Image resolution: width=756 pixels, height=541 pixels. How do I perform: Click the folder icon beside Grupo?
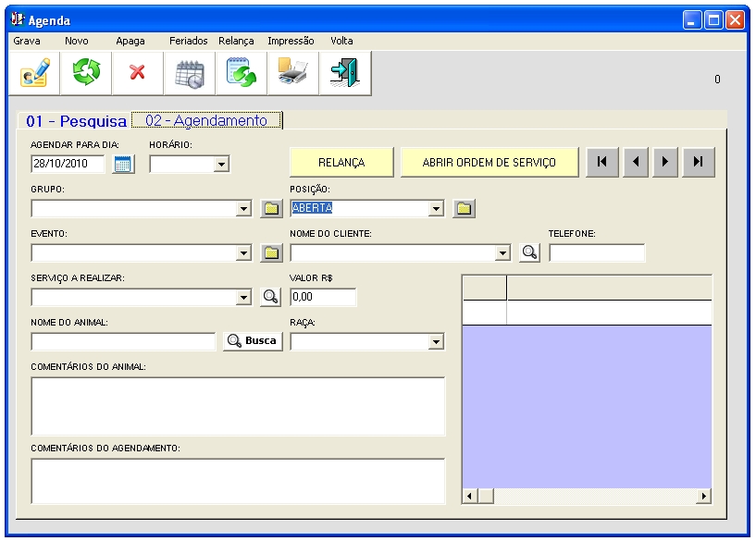(x=270, y=209)
